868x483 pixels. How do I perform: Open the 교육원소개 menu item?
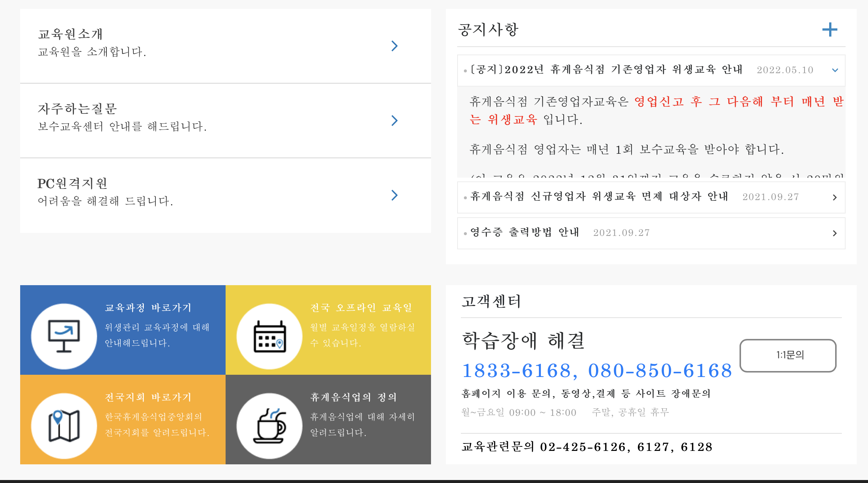[70, 34]
